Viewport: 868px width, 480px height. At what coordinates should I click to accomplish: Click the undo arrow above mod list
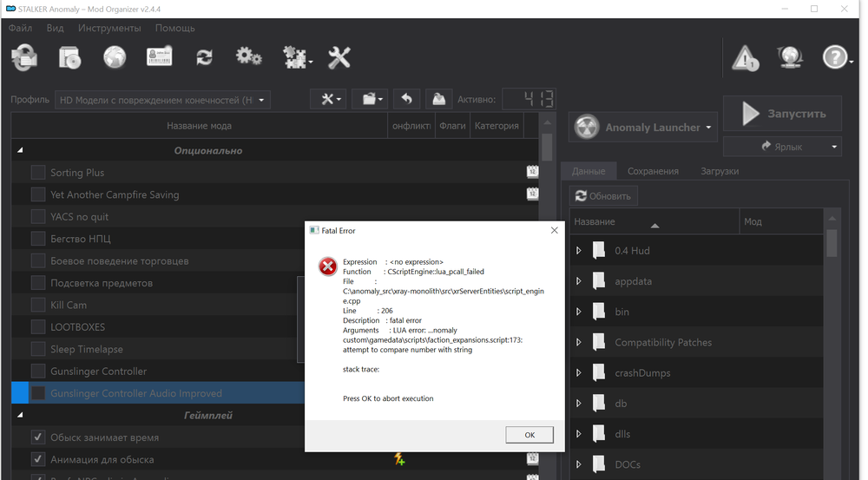406,99
